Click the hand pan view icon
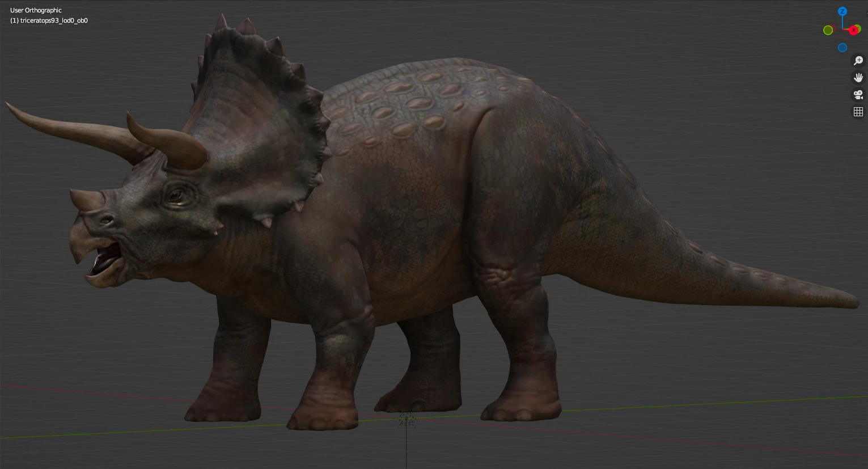868x469 pixels. (858, 78)
